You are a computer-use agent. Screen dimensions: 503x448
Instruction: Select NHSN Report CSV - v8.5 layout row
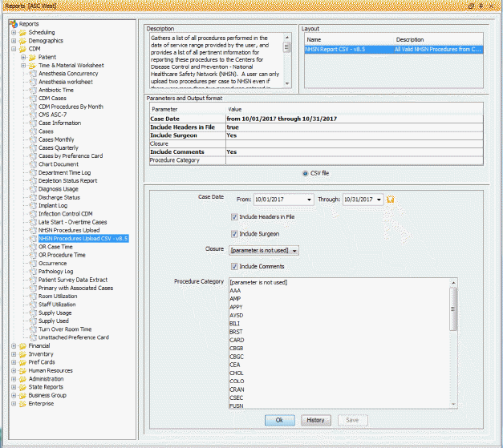click(394, 50)
